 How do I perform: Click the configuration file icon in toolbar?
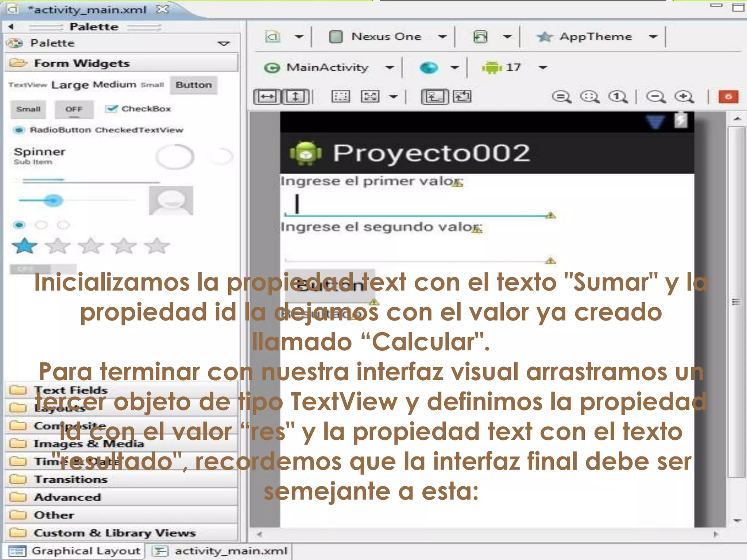pyautogui.click(x=273, y=36)
